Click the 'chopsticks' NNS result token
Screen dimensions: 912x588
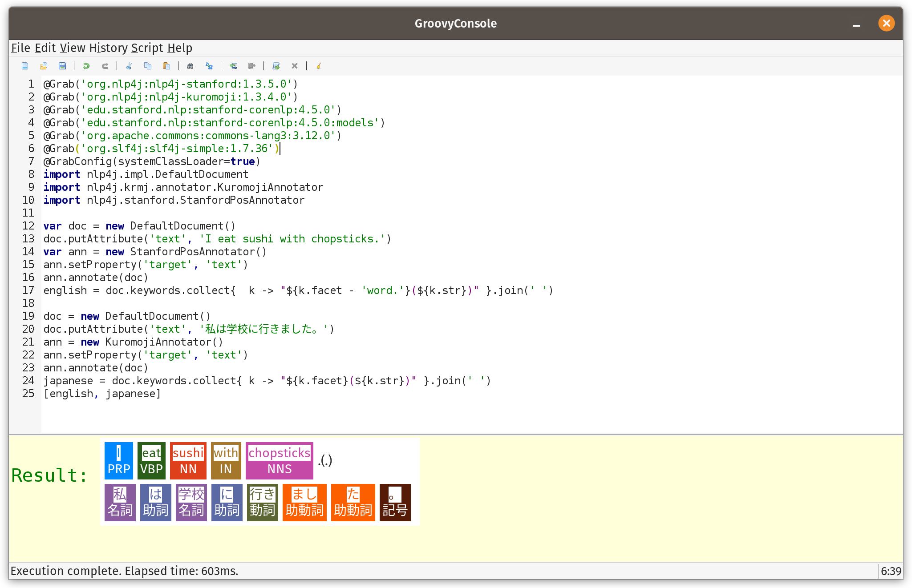click(x=279, y=460)
